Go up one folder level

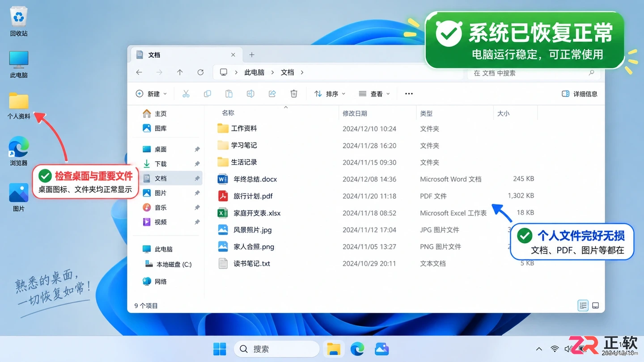(x=180, y=72)
